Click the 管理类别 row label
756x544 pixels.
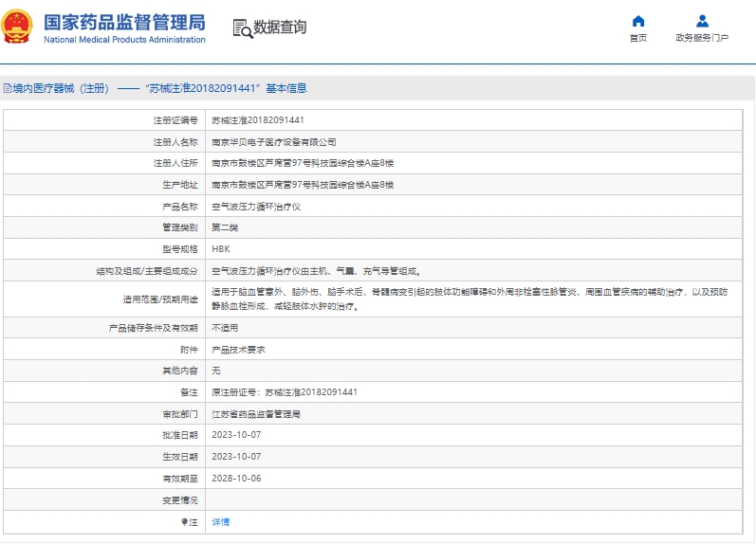coord(180,227)
